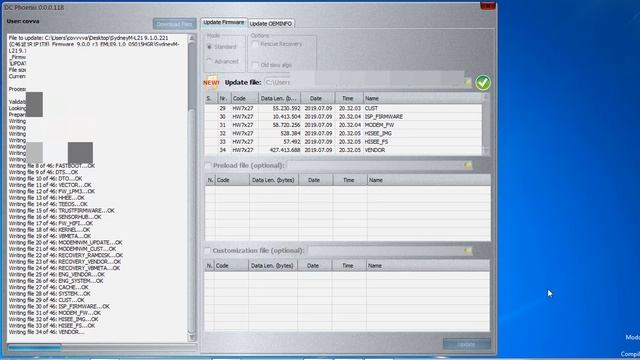This screenshot has height=360, width=640.
Task: Click the Preload file path field
Action: pos(375,165)
